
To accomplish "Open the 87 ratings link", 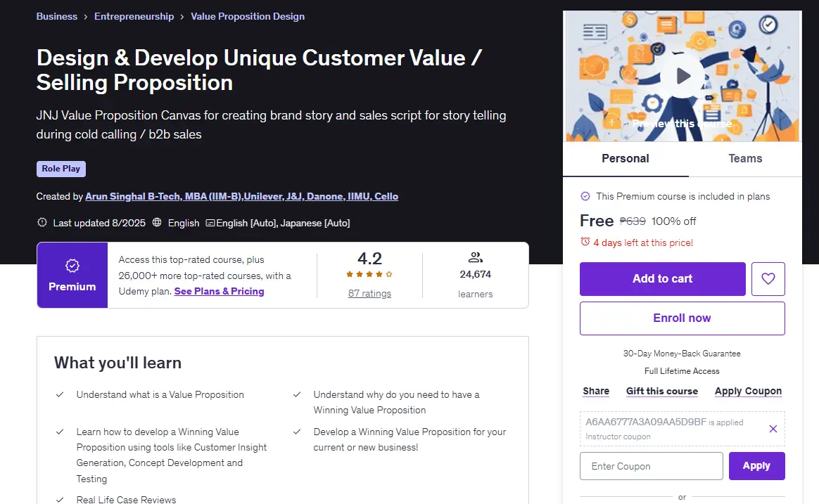I will [x=369, y=293].
